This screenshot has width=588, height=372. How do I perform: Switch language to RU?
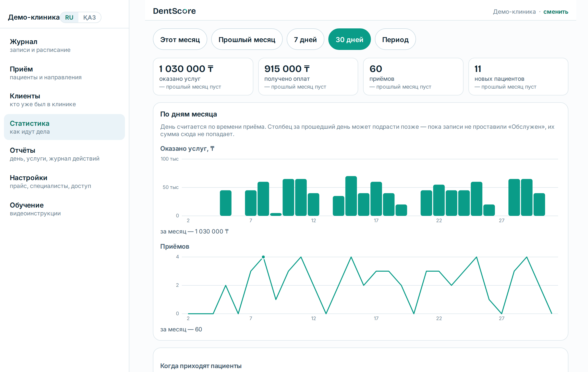(x=69, y=17)
